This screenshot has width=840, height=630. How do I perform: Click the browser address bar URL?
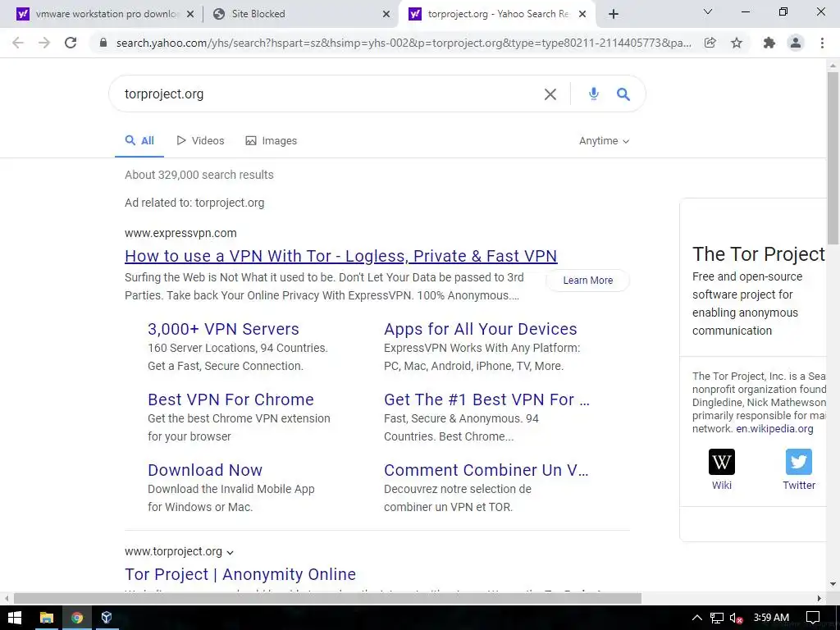pyautogui.click(x=403, y=43)
